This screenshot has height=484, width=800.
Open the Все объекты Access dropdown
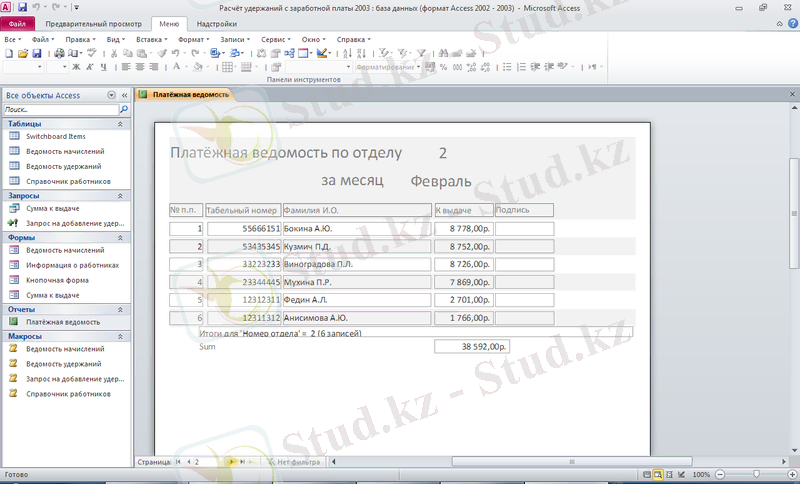tap(112, 95)
